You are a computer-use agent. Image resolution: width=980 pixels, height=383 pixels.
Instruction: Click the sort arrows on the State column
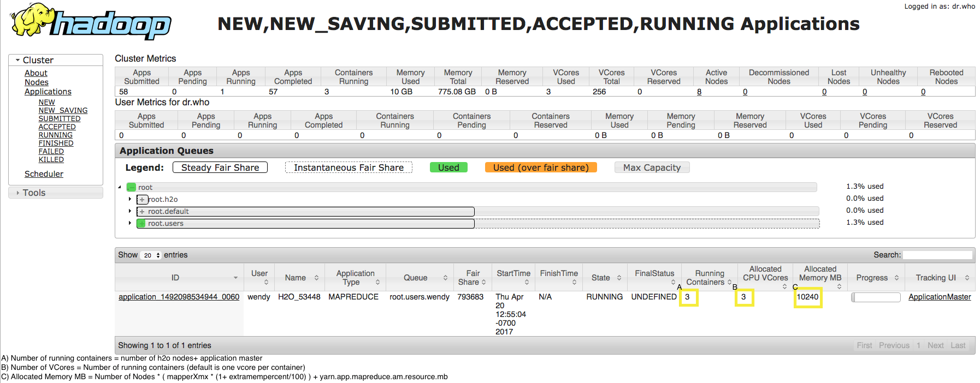pyautogui.click(x=619, y=278)
